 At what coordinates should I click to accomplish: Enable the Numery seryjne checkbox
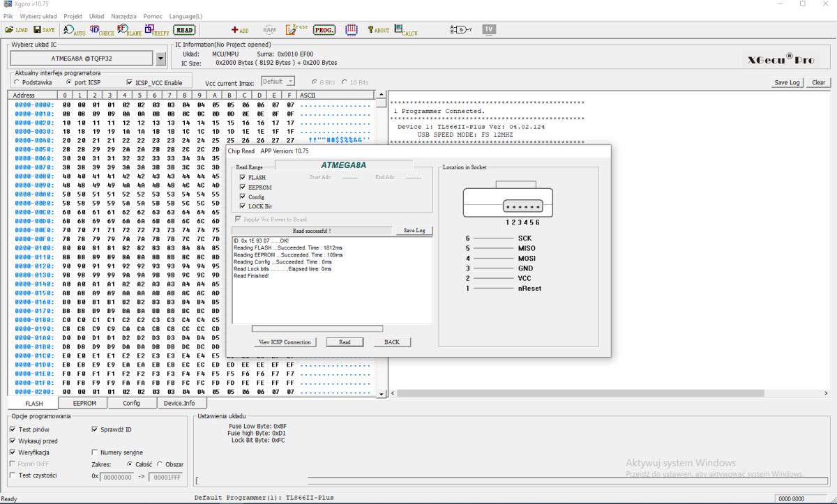[95, 452]
